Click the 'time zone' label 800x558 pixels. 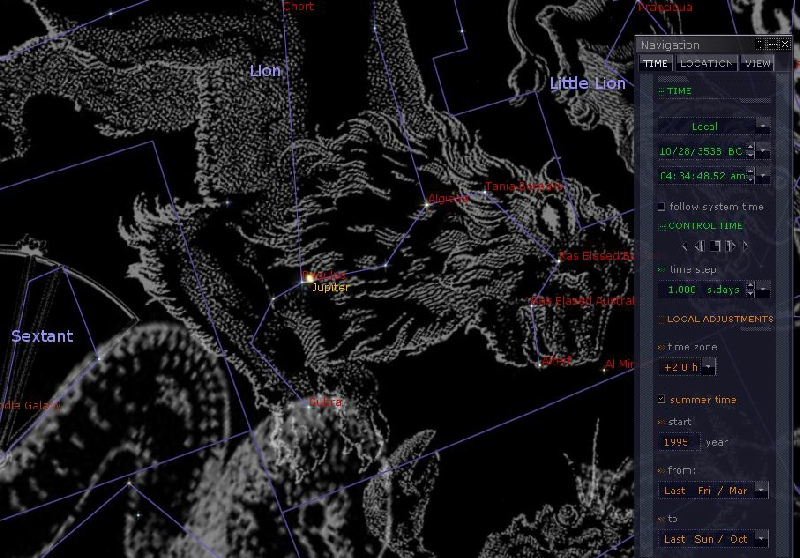[x=692, y=347]
